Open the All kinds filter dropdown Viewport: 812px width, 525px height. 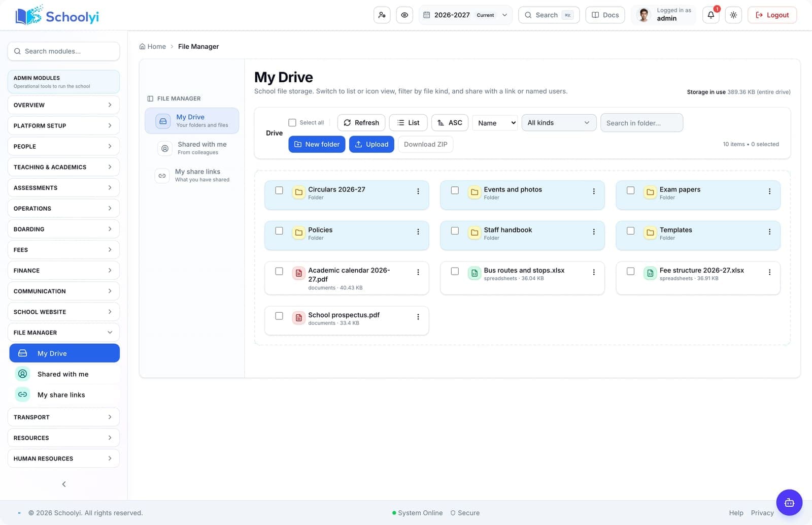point(559,122)
